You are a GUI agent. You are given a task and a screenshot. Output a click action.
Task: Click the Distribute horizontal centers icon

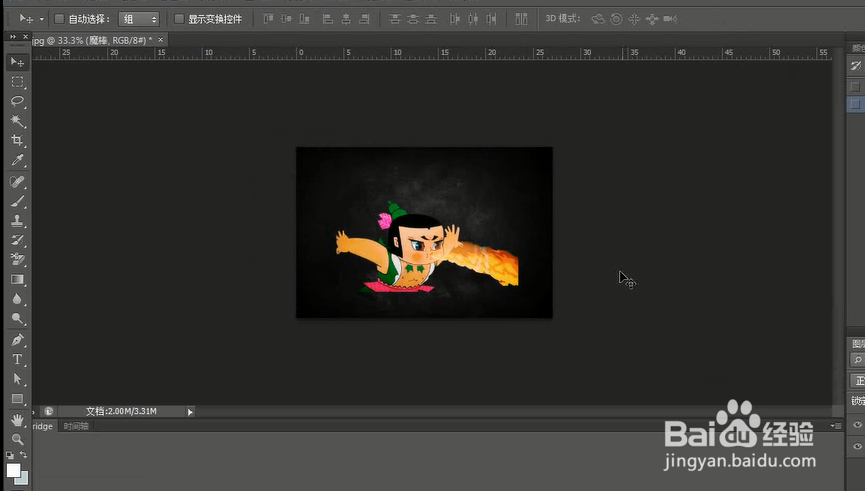click(473, 19)
